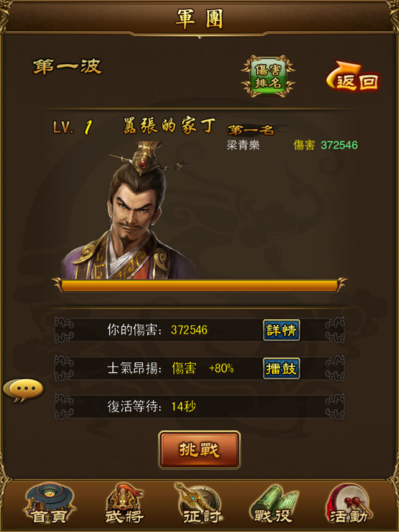Open the 傷害排名 damage ranking badge

(268, 76)
